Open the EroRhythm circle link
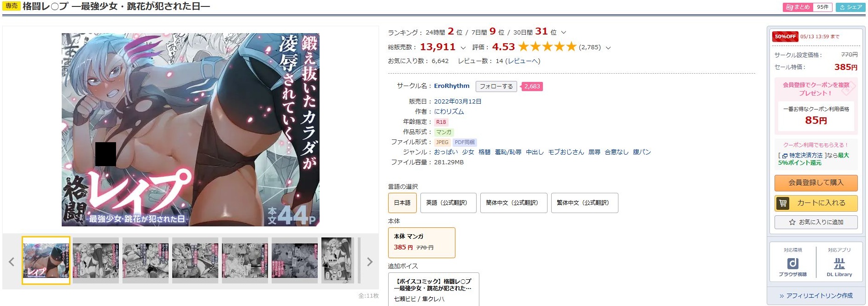Image resolution: width=868 pixels, height=306 pixels. point(452,86)
